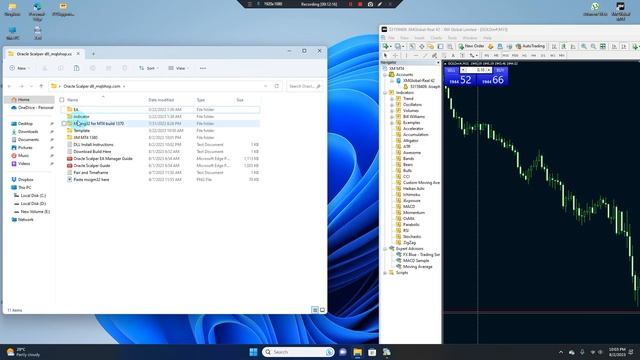Select the ZigZag indicator in Navigator
Screen dimensions: 640x360
[409, 242]
